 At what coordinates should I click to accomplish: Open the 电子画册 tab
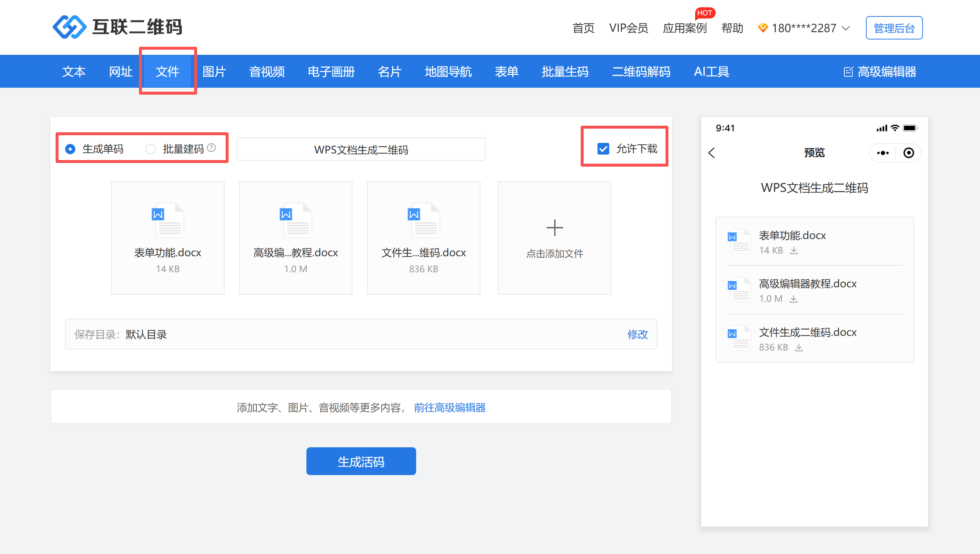point(331,72)
